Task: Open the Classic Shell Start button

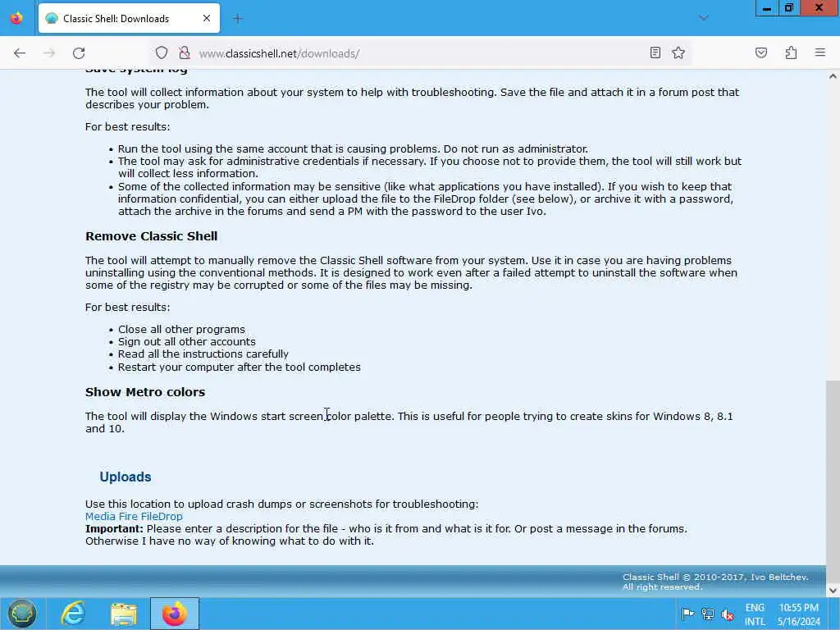Action: click(x=22, y=614)
